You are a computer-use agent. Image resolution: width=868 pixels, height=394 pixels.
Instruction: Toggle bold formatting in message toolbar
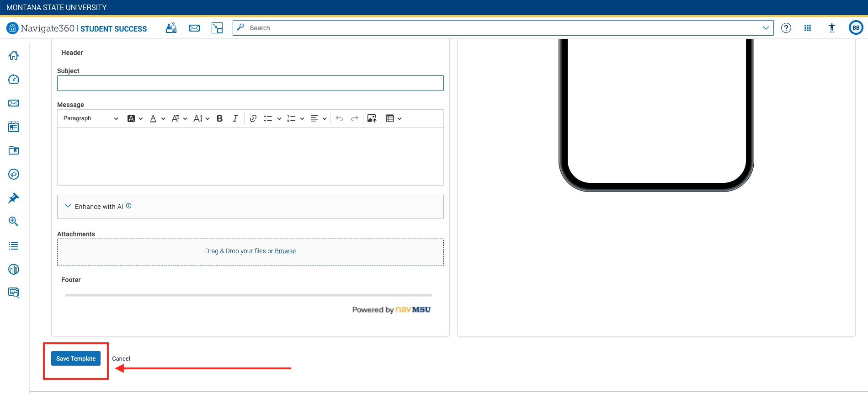pos(220,118)
